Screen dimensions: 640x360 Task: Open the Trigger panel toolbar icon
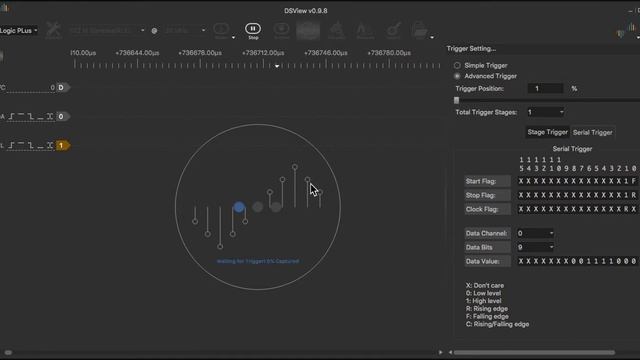(x=308, y=31)
